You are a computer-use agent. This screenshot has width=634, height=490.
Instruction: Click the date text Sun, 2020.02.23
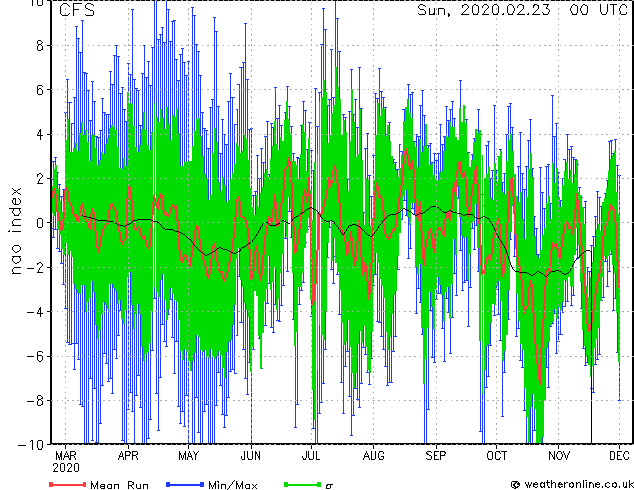point(484,10)
